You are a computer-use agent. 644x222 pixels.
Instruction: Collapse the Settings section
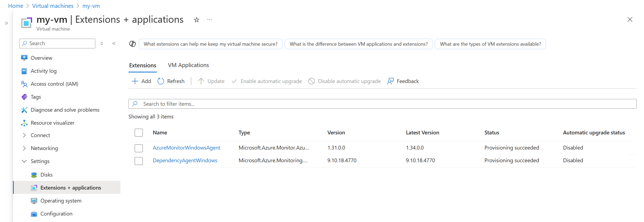tap(24, 161)
